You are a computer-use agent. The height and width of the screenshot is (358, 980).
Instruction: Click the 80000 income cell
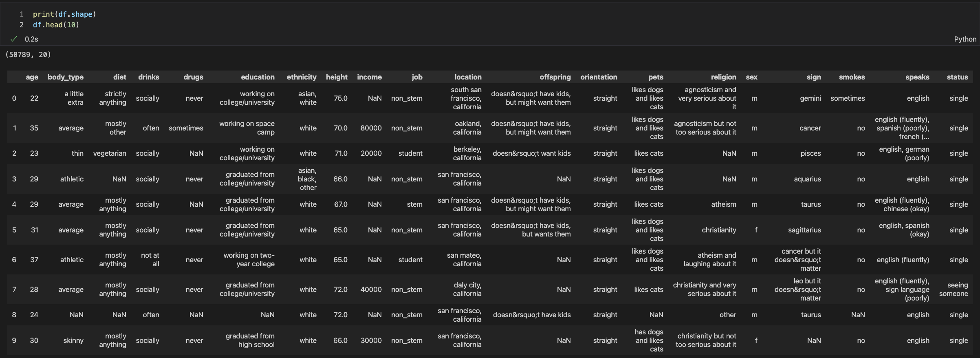pyautogui.click(x=371, y=128)
